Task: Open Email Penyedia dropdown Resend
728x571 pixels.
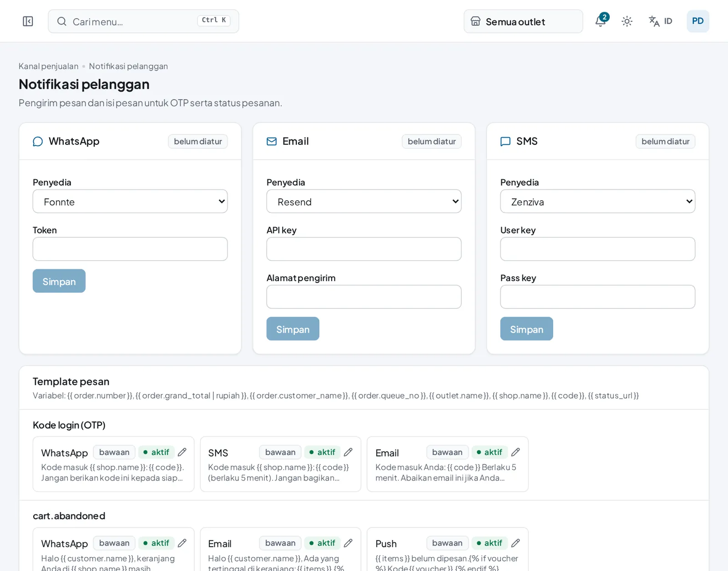Action: [x=364, y=202]
